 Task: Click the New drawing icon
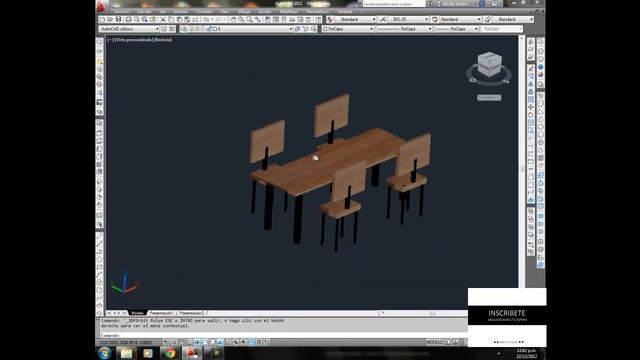pyautogui.click(x=102, y=20)
